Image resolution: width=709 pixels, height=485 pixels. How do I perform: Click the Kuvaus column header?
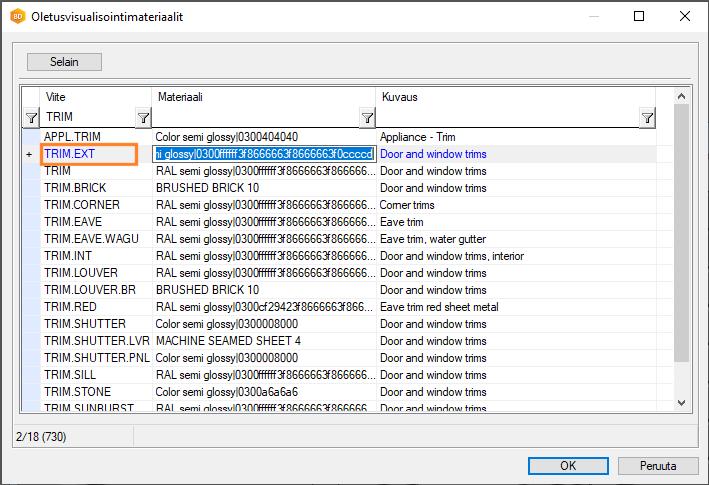[516, 97]
